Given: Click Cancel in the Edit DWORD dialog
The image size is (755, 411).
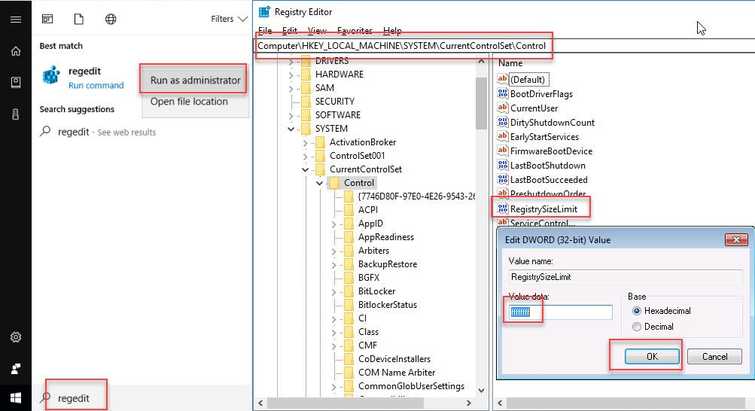Looking at the screenshot, I should (x=715, y=356).
